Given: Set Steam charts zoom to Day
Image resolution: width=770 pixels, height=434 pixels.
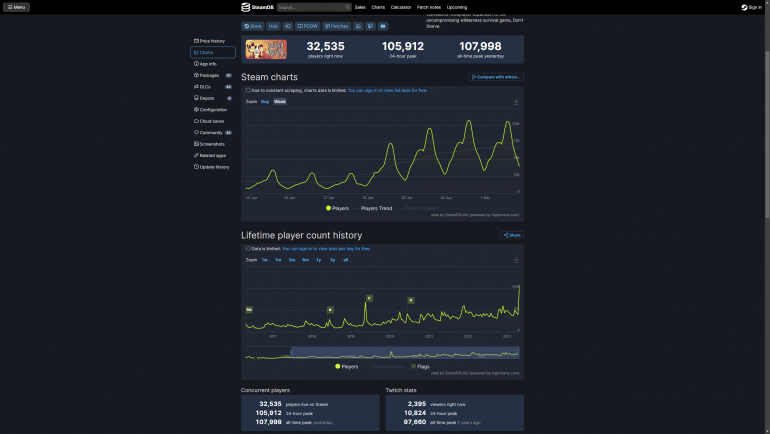Looking at the screenshot, I should (265, 102).
